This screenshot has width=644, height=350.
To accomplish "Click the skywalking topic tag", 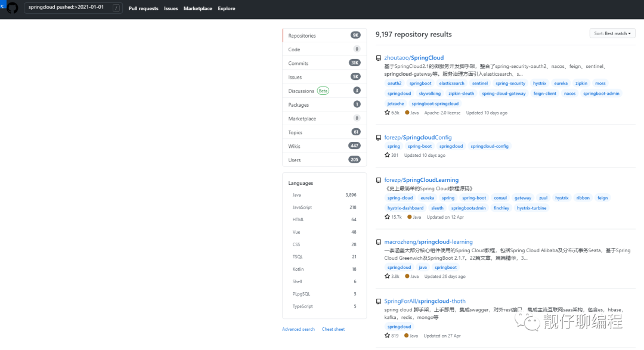I will click(x=429, y=93).
